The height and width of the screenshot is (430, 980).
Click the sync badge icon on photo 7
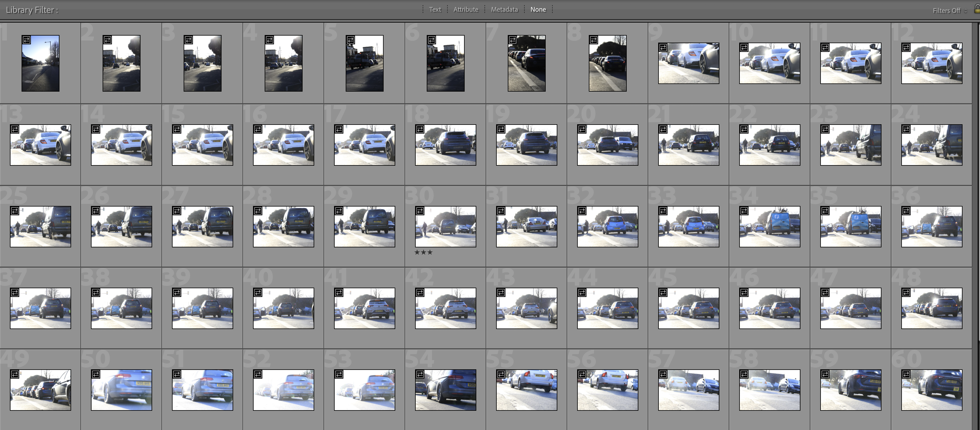click(x=512, y=40)
